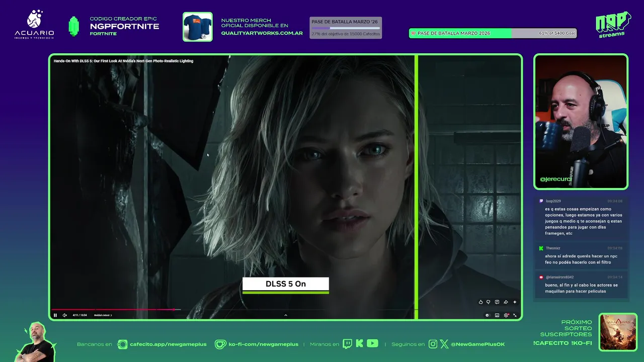The width and height of the screenshot is (644, 362).
Task: Click the YouTube icon in the footer
Action: (372, 343)
